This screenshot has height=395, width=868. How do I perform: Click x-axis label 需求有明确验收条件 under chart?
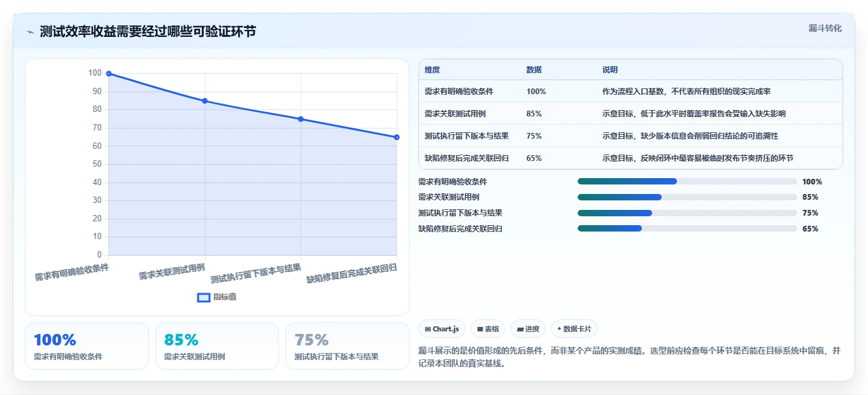pos(72,273)
